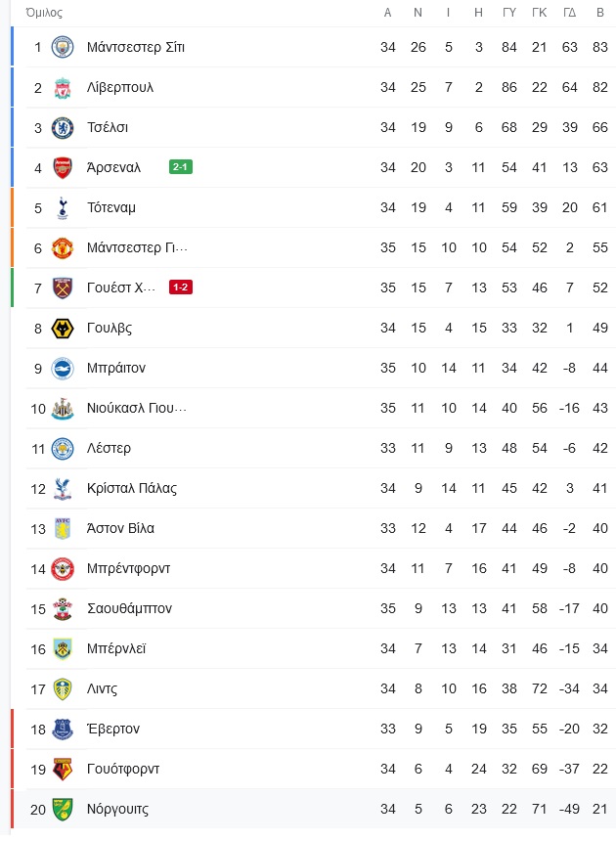The height and width of the screenshot is (841, 616).
Task: Click the Arsenal cannon crest
Action: tap(63, 168)
